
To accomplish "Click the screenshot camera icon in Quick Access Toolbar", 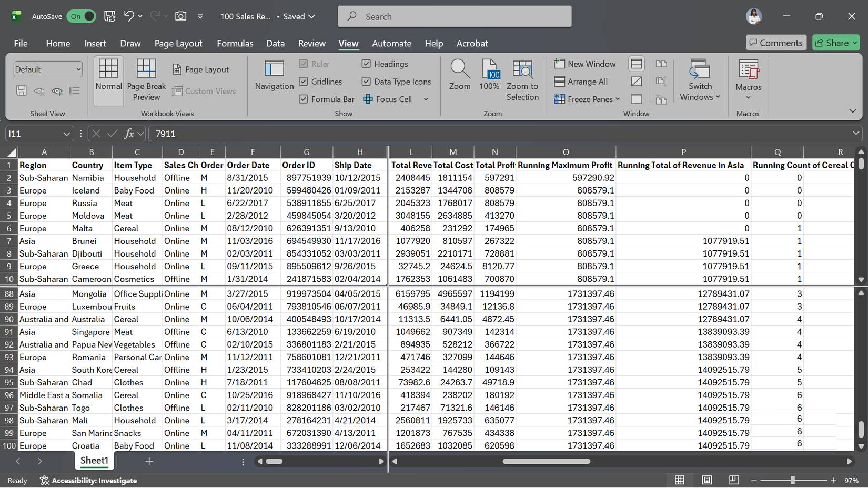I will (x=180, y=16).
